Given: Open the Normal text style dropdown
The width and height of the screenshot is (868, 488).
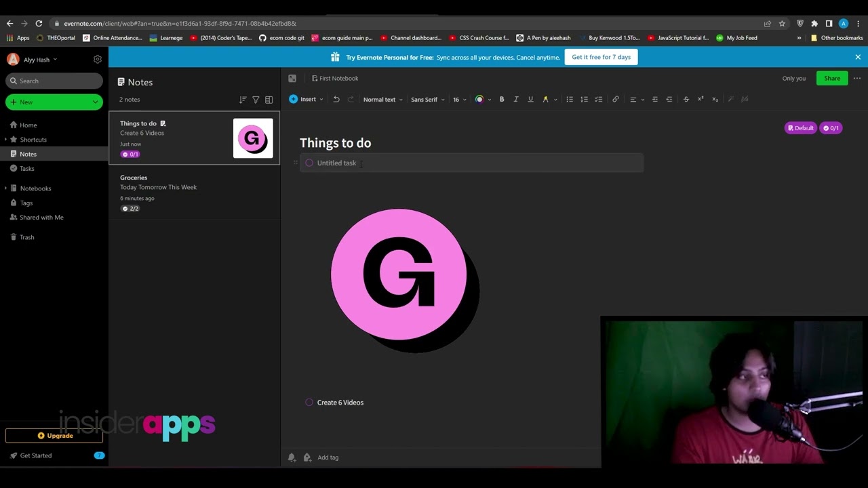Looking at the screenshot, I should click(382, 100).
